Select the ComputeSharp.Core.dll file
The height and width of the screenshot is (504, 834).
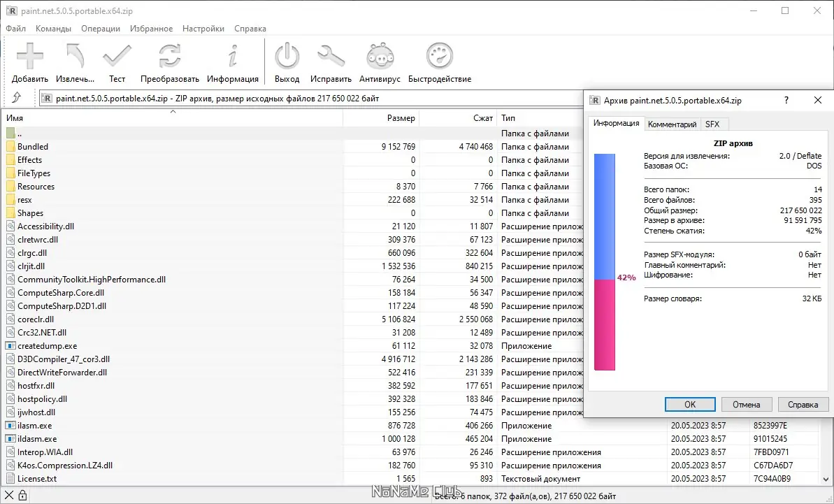pos(61,293)
